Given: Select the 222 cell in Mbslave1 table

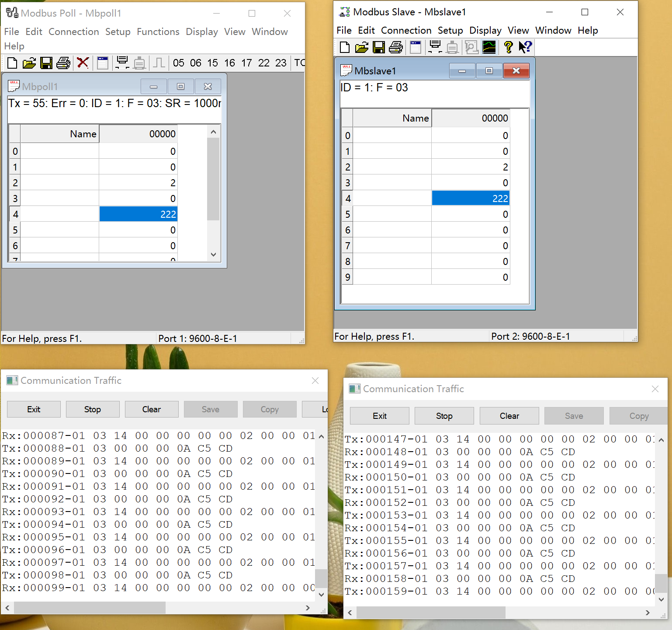Looking at the screenshot, I should coord(471,198).
